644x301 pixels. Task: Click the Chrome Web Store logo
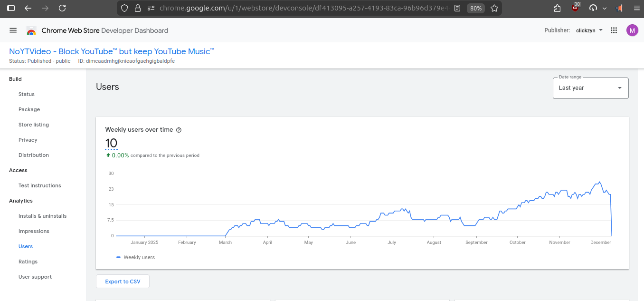(31, 31)
